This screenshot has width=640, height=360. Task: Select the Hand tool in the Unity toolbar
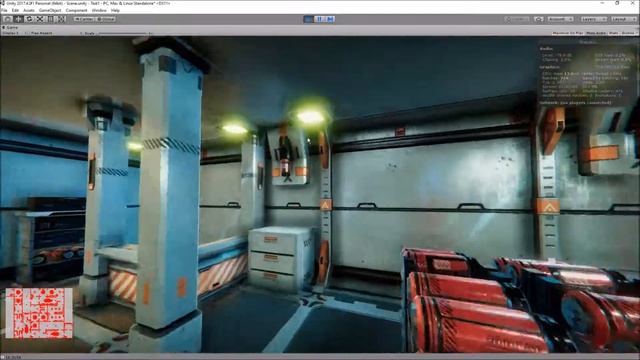[x=8, y=19]
